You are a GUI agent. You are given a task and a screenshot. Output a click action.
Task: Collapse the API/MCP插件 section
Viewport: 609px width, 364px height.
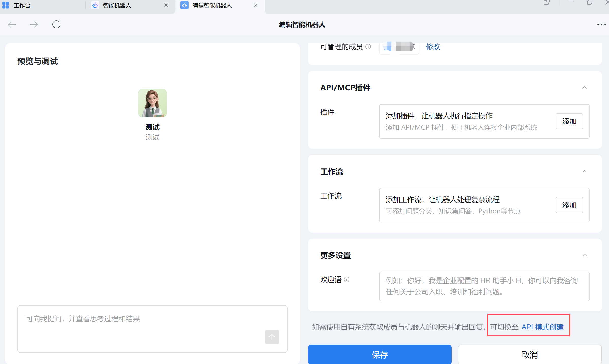pos(585,88)
